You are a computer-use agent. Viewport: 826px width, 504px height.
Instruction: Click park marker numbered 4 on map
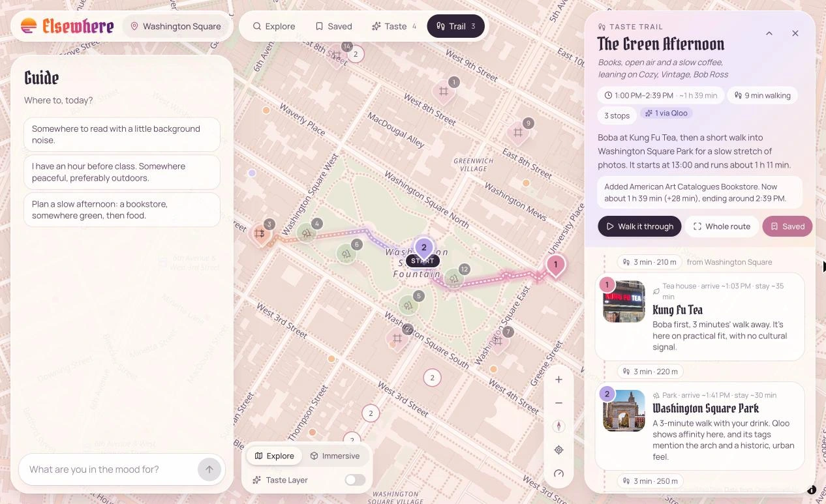click(307, 232)
